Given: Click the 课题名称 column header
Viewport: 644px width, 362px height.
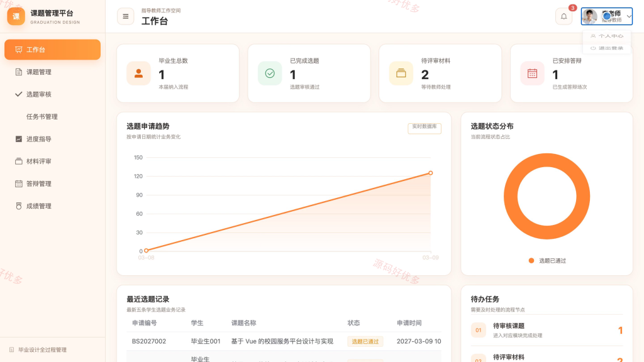Looking at the screenshot, I should 243,323.
